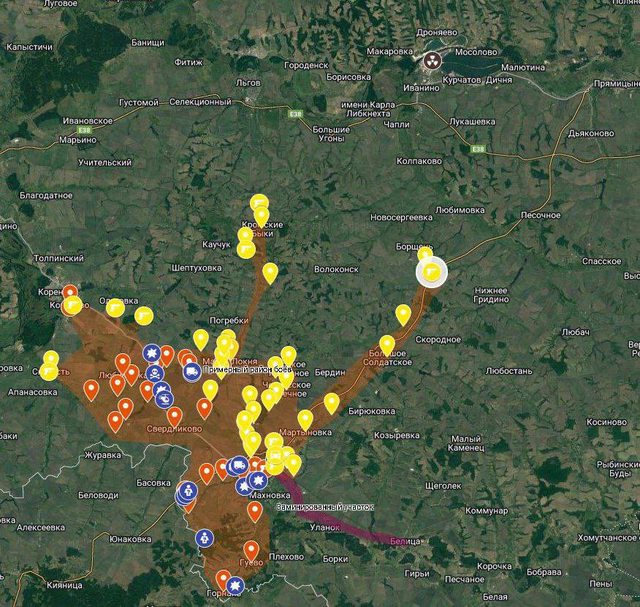
Task: Click the yellow pin north of Мартыновка
Action: (305, 418)
